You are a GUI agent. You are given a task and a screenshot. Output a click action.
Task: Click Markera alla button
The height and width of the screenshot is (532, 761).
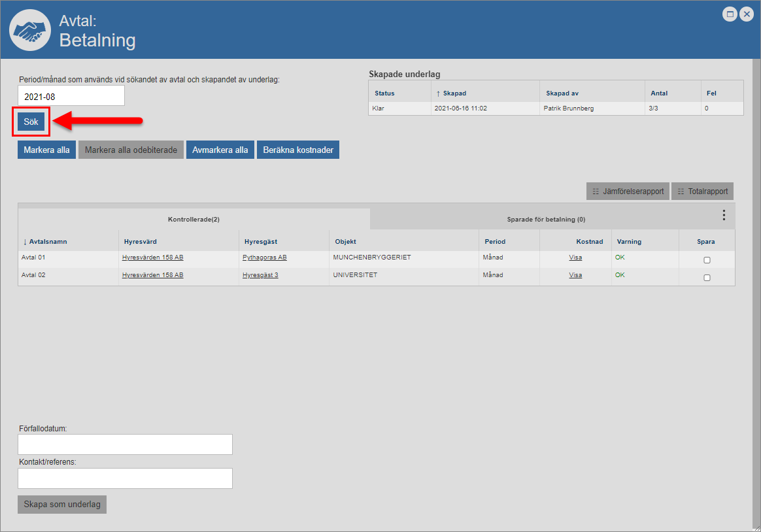pyautogui.click(x=46, y=150)
